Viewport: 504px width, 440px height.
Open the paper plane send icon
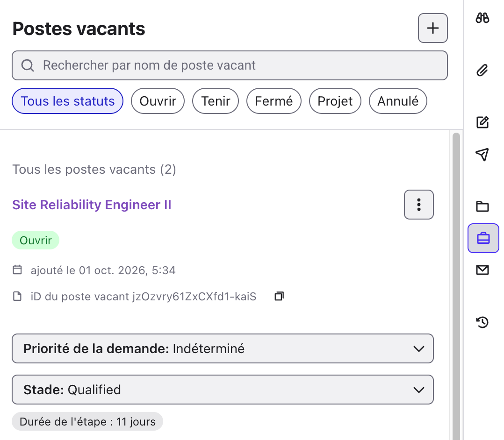pyautogui.click(x=482, y=155)
